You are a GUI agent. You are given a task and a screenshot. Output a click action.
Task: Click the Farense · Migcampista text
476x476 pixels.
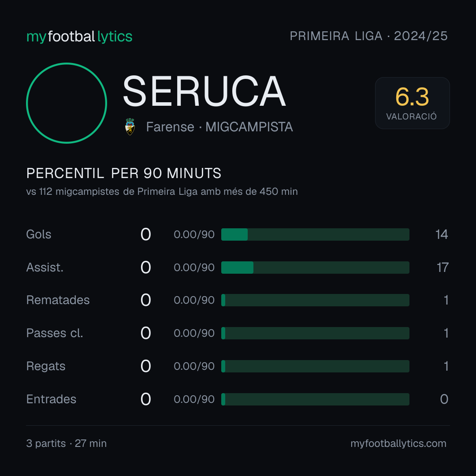219,127
